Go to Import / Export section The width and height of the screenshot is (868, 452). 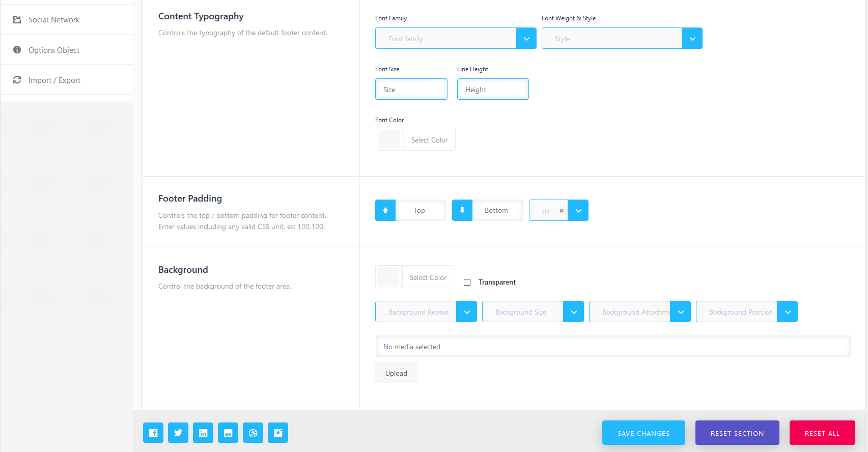[x=54, y=80]
